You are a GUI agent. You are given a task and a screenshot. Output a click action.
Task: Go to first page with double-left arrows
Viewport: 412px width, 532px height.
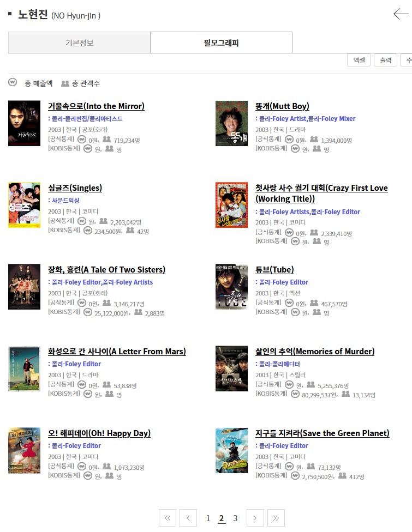[168, 518]
